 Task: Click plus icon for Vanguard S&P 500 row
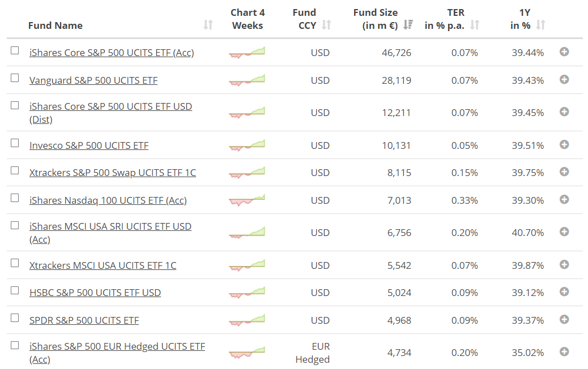pyautogui.click(x=564, y=79)
